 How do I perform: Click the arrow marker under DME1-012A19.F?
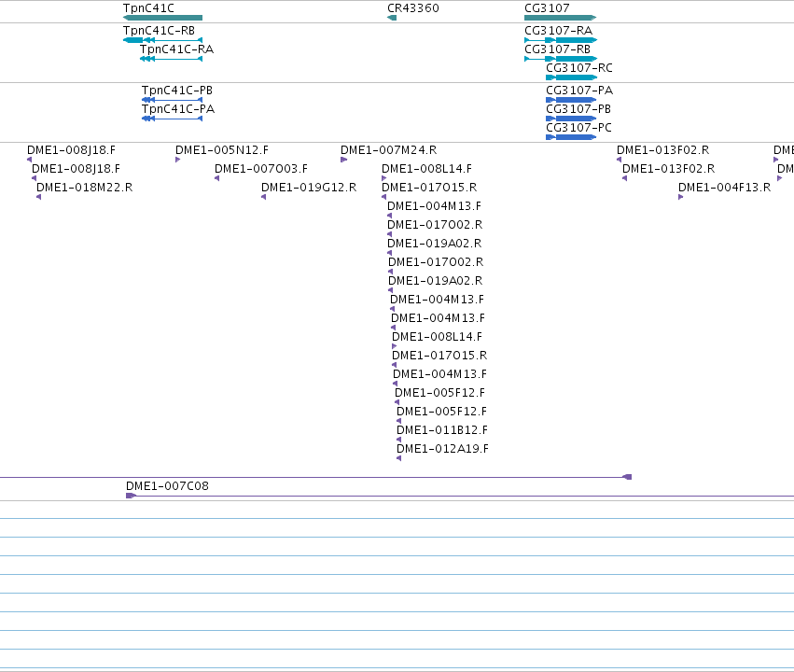click(x=399, y=458)
